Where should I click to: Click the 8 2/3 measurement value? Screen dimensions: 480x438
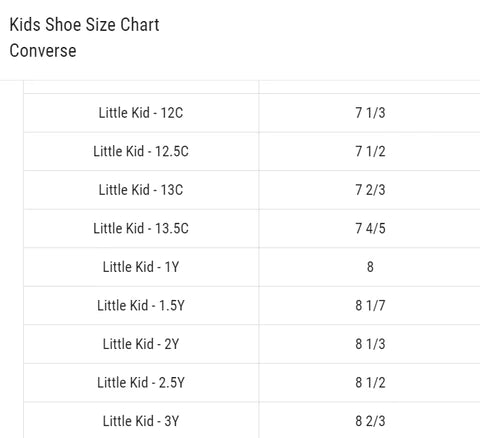(370, 421)
